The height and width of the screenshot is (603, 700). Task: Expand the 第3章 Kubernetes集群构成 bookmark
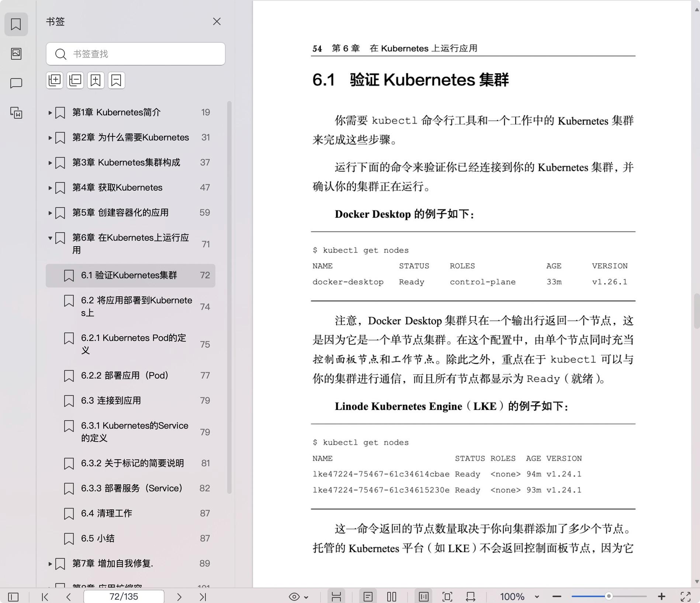[50, 163]
